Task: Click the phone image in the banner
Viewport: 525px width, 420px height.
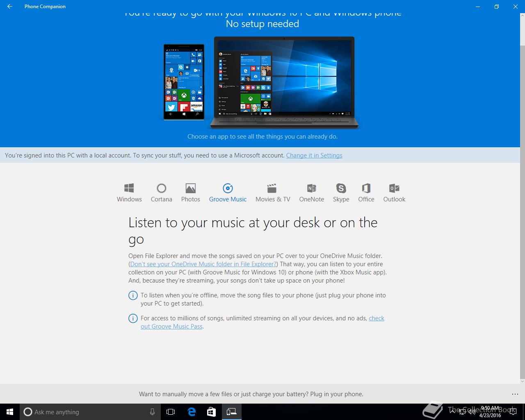Action: point(184,82)
